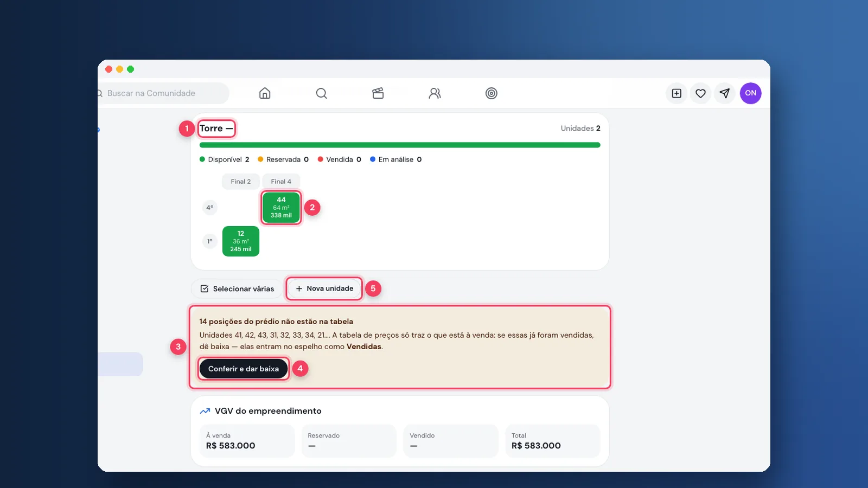
Task: Open the heart favorites icon
Action: point(700,93)
